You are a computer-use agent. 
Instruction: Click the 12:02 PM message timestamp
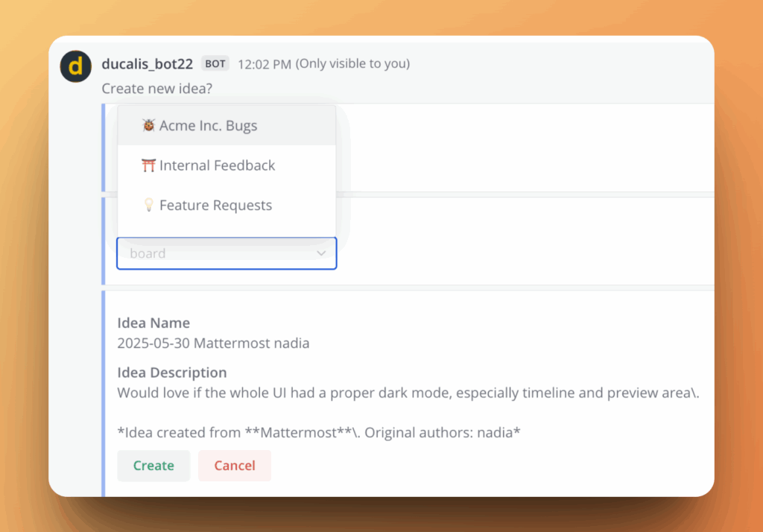(x=264, y=64)
